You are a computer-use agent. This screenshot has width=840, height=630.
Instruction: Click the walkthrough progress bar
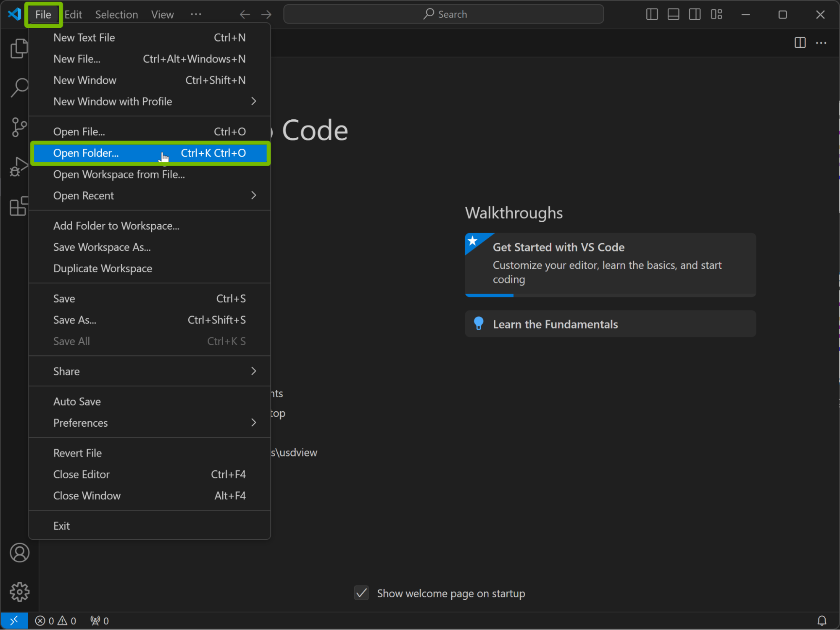coord(610,295)
